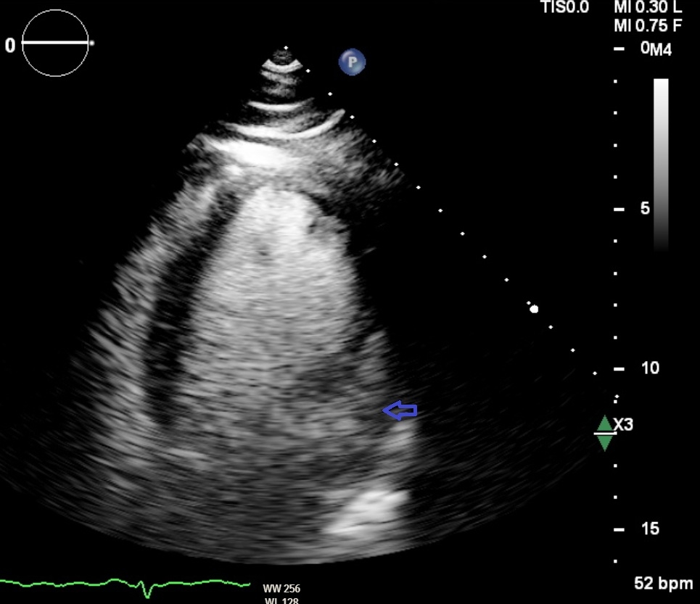Click the green upward triangle near X3
This screenshot has height=604, width=700.
(x=604, y=422)
